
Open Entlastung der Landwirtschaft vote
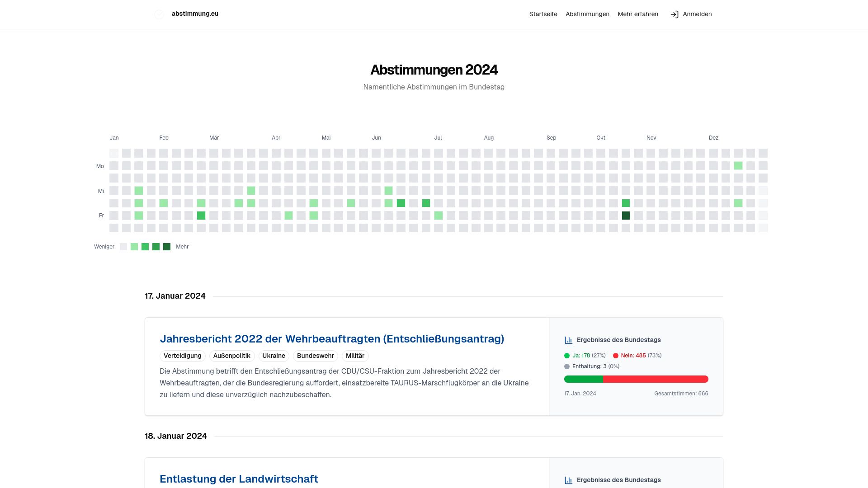[x=239, y=479]
